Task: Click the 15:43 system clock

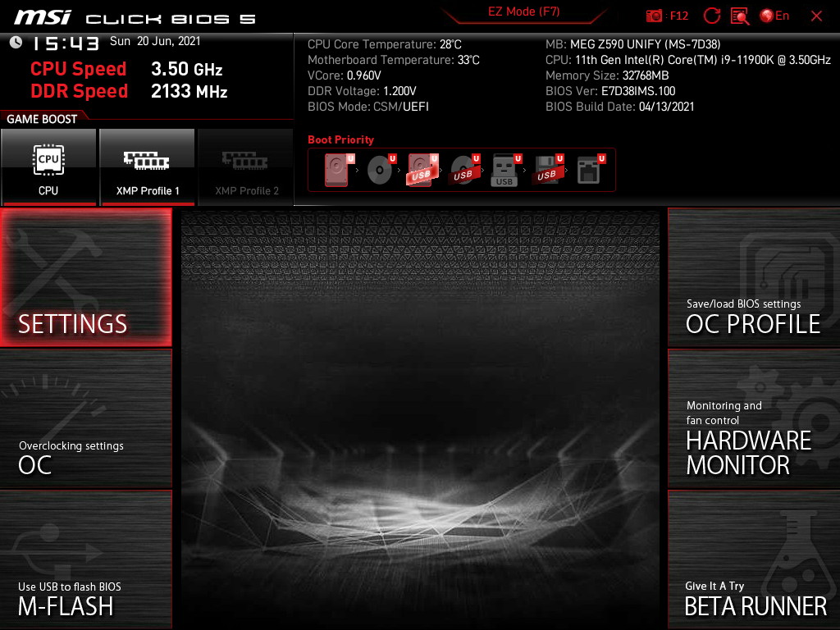Action: point(66,43)
